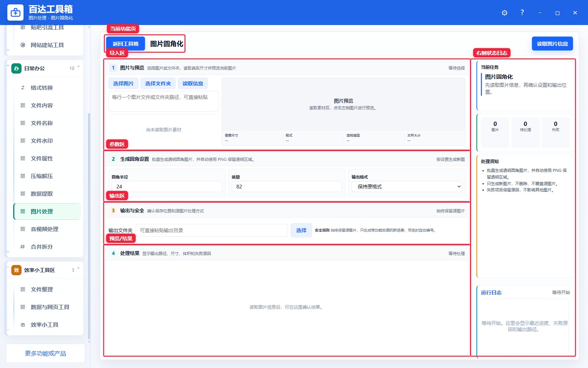Click the hash icon beside 合并拆分
588x368 pixels.
coord(23,247)
